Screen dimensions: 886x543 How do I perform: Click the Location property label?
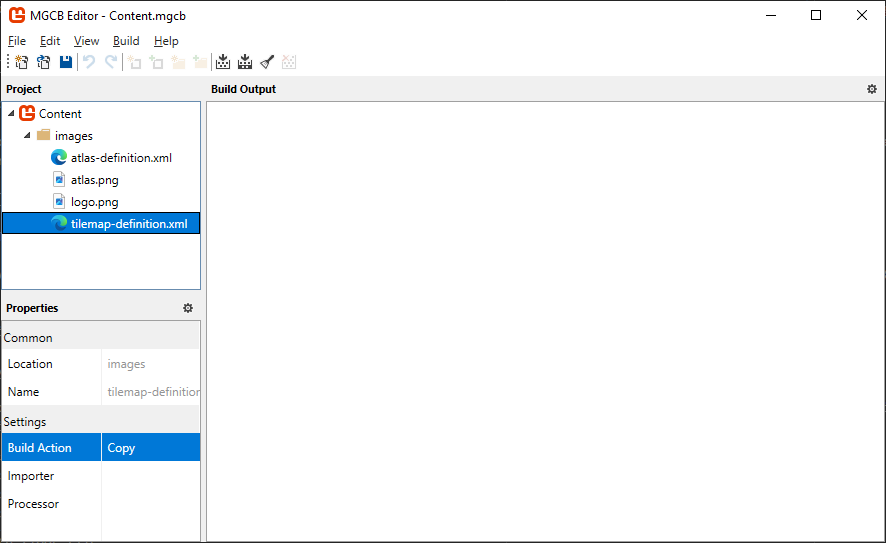[30, 364]
